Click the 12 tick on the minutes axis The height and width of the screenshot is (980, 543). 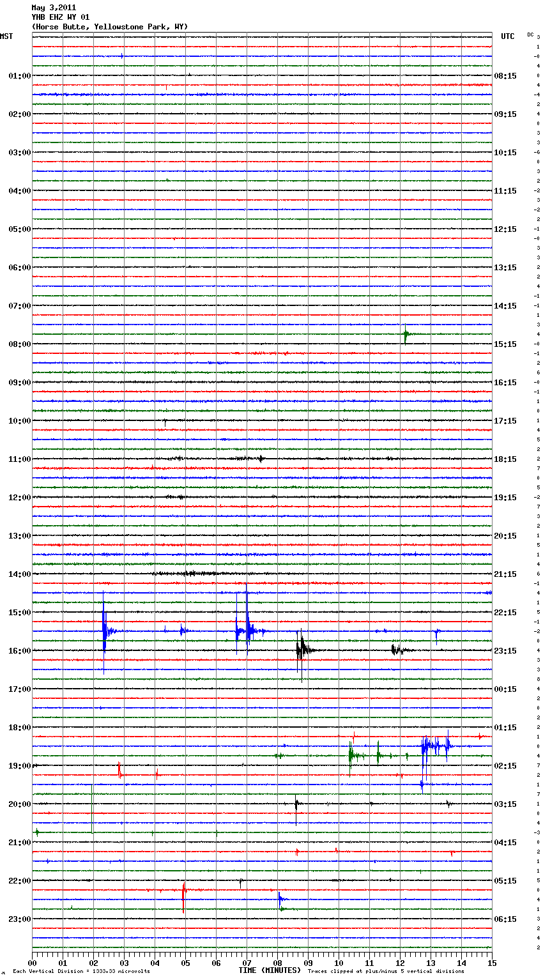click(400, 963)
